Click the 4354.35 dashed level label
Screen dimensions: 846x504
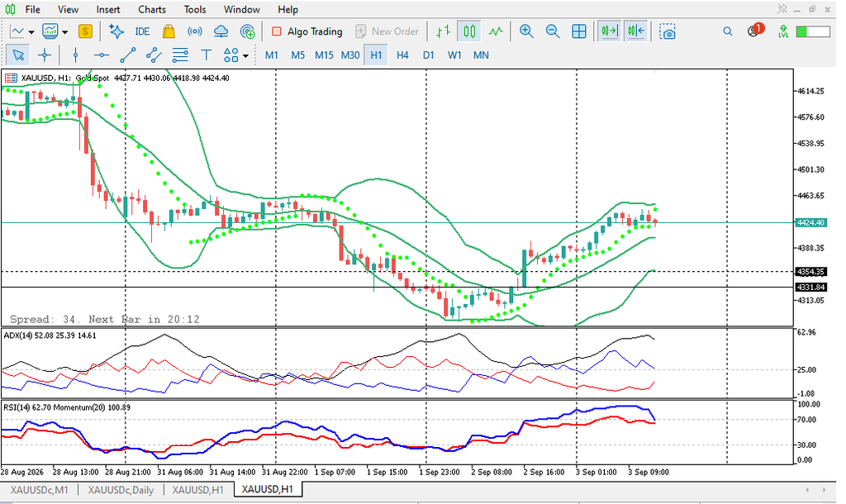[x=811, y=272]
